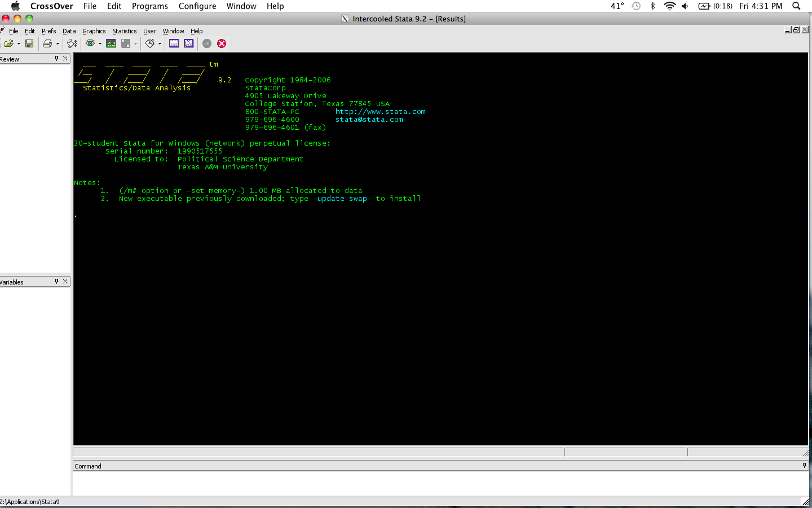Viewport: 812px width, 508px height.
Task: Toggle the pin on the Command window
Action: click(804, 465)
